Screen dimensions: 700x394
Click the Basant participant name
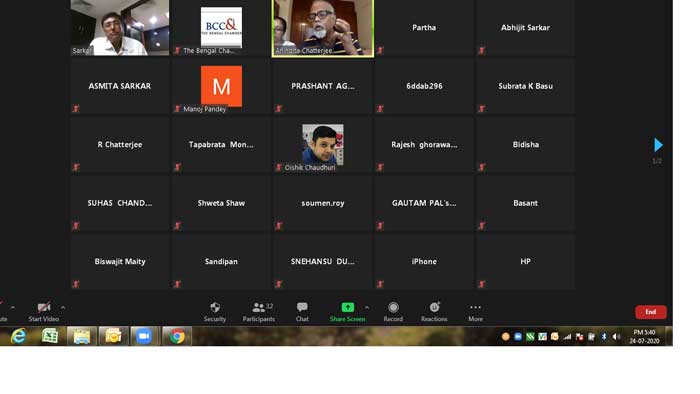point(525,203)
